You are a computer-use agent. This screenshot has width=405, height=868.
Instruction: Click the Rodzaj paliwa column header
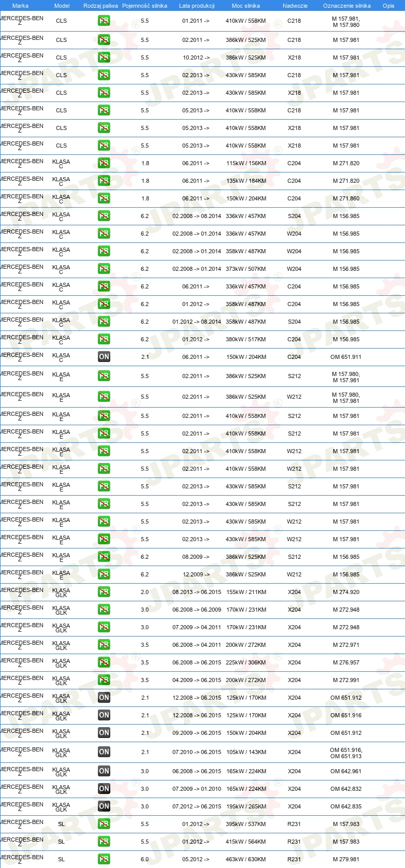100,6
